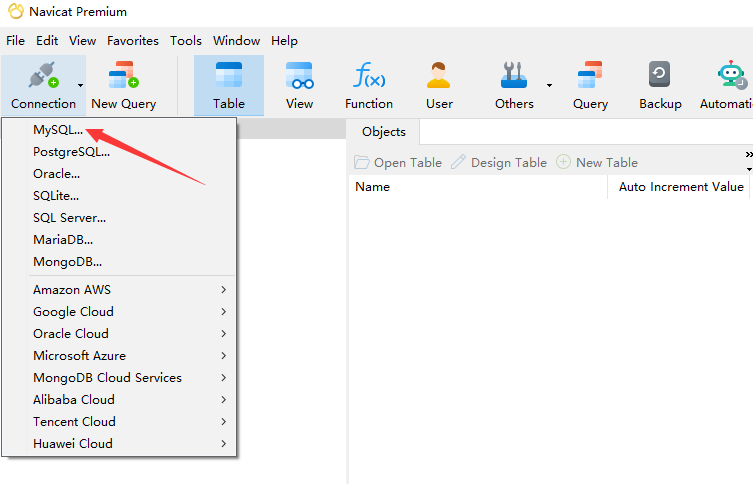This screenshot has width=753, height=484.
Task: Select the Google Cloud menu label
Action: [73, 312]
